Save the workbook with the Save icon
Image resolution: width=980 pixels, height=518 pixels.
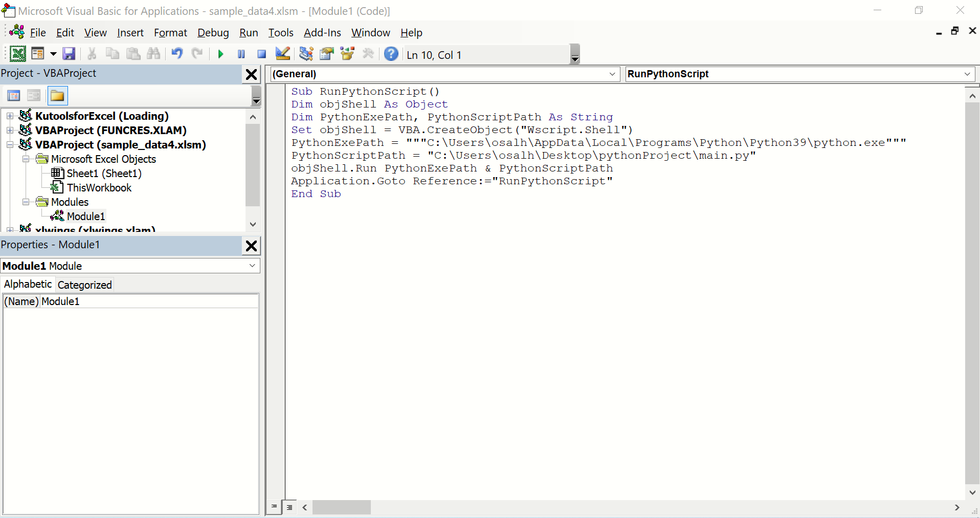point(69,54)
